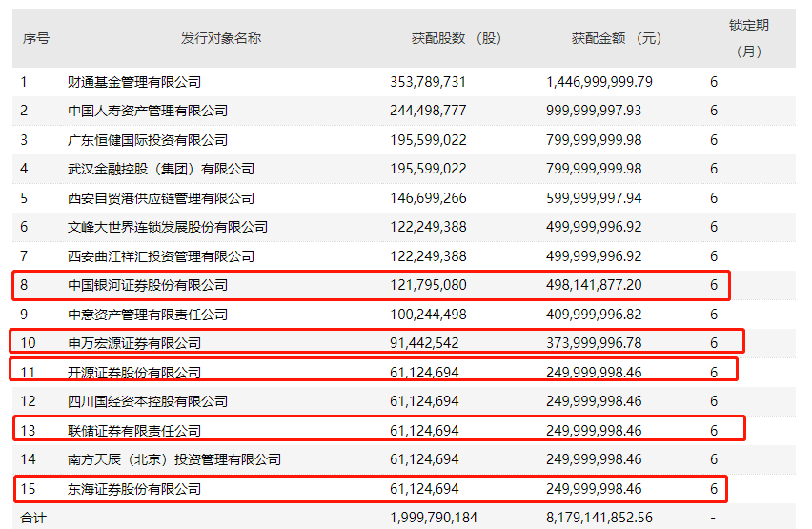Click 财通基金管理有限公司 in row 1
812x529 pixels.
pos(134,82)
